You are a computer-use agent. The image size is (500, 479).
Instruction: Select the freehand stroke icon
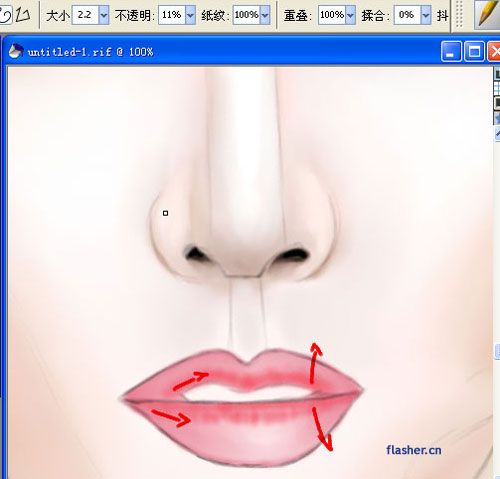coord(5,14)
